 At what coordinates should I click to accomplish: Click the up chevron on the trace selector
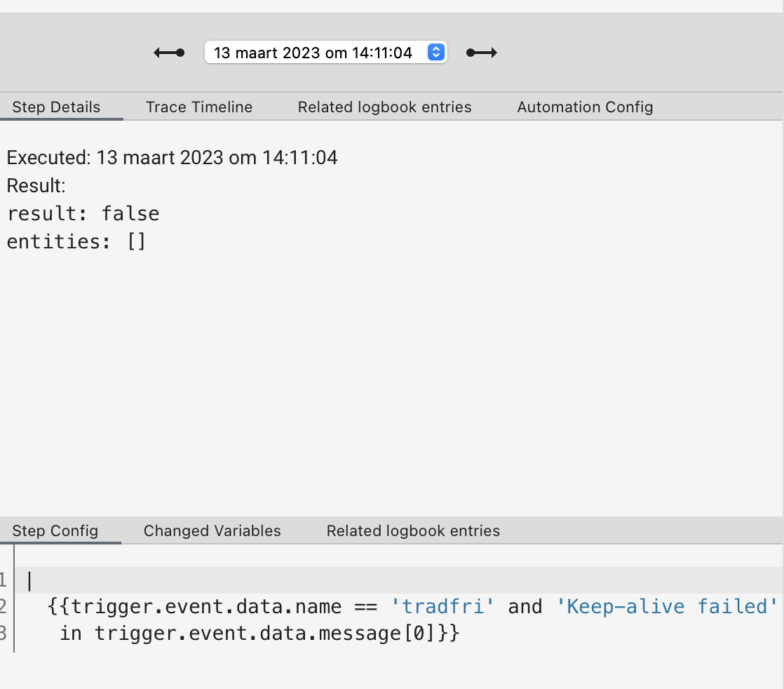coord(435,48)
